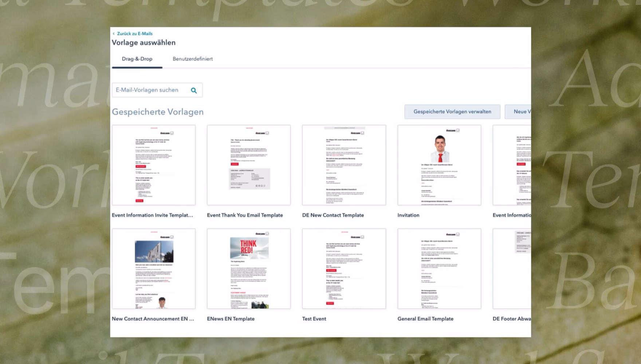Click the 'Vorlage auswählen' page title

pos(143,43)
